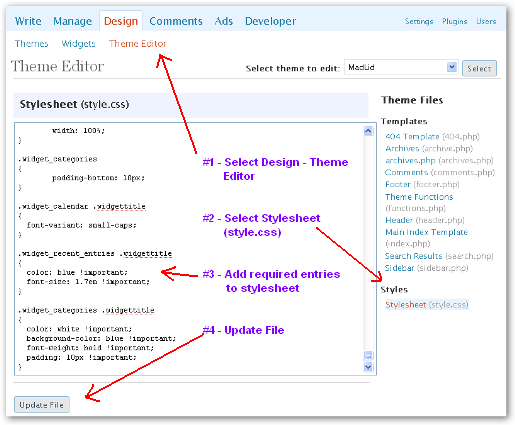The width and height of the screenshot is (515, 425).
Task: Expand the theme selection dropdown
Action: (401, 67)
